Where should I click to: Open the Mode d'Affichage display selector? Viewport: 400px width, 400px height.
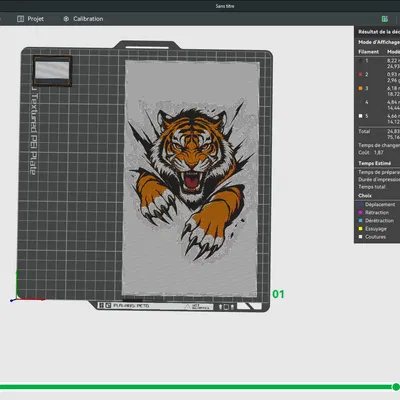(379, 42)
